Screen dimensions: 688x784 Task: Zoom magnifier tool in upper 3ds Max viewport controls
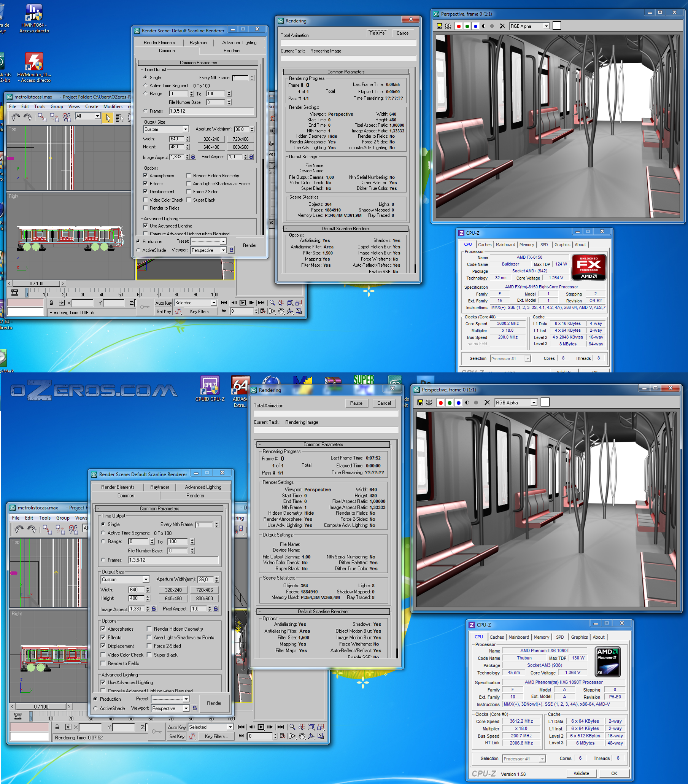(x=272, y=303)
